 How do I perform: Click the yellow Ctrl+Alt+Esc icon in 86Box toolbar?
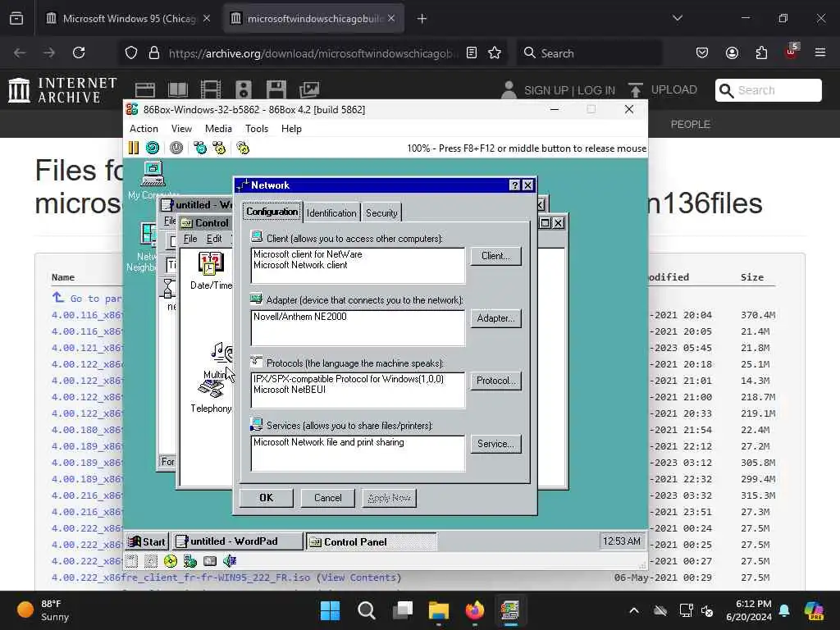coord(219,148)
